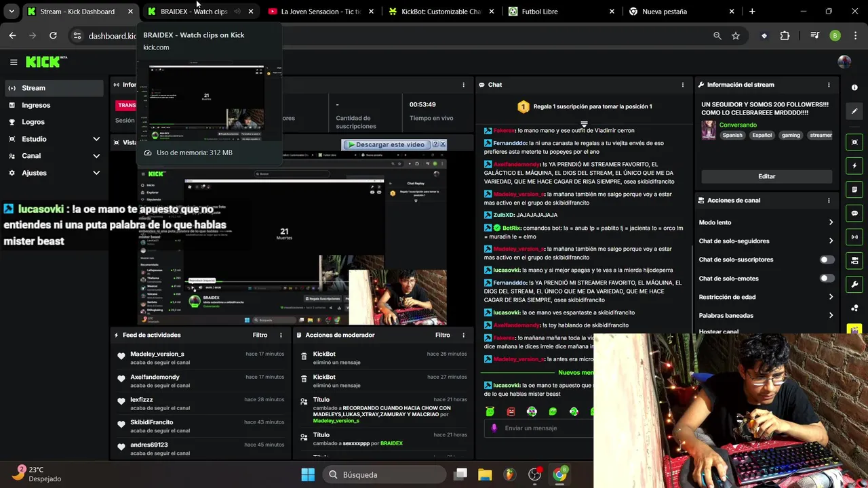868x488 pixels.
Task: Click the browser back arrow
Action: coord(12,36)
